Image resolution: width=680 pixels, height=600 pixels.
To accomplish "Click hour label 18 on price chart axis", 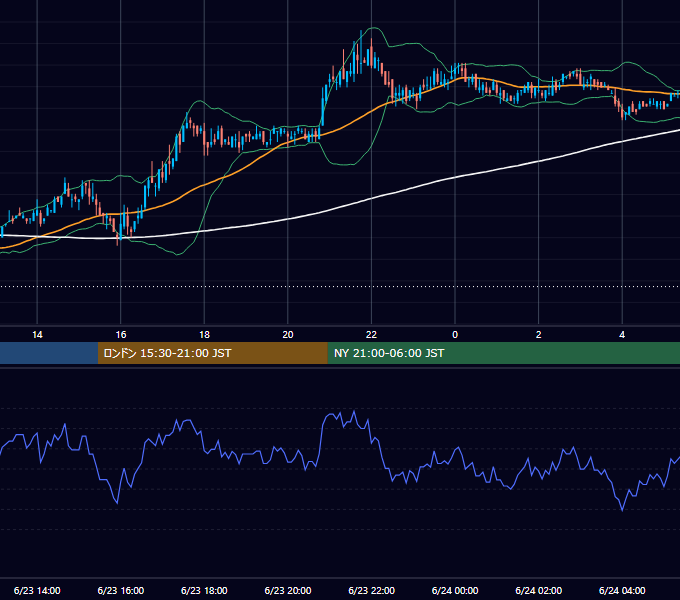I will (x=204, y=335).
